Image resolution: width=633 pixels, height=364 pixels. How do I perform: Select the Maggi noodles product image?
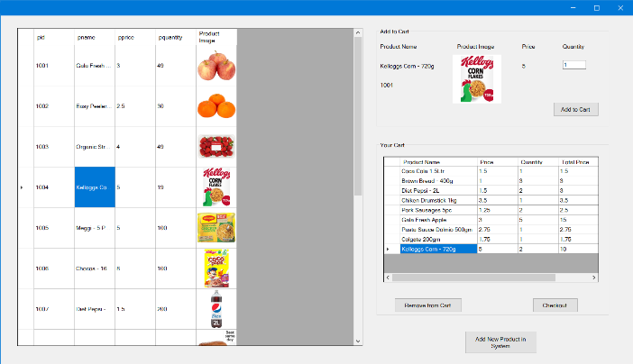(x=216, y=227)
